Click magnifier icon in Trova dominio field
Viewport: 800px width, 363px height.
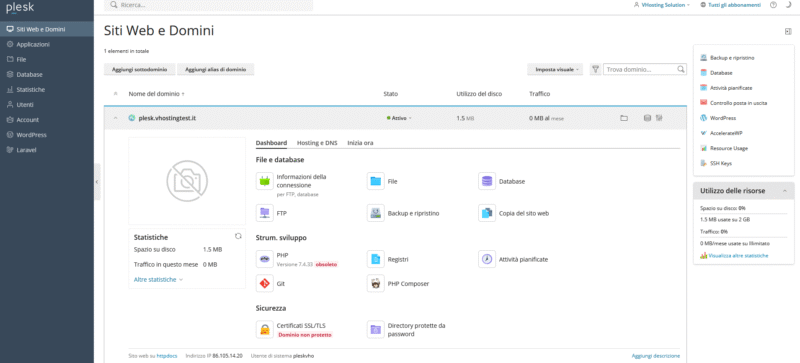click(x=681, y=69)
